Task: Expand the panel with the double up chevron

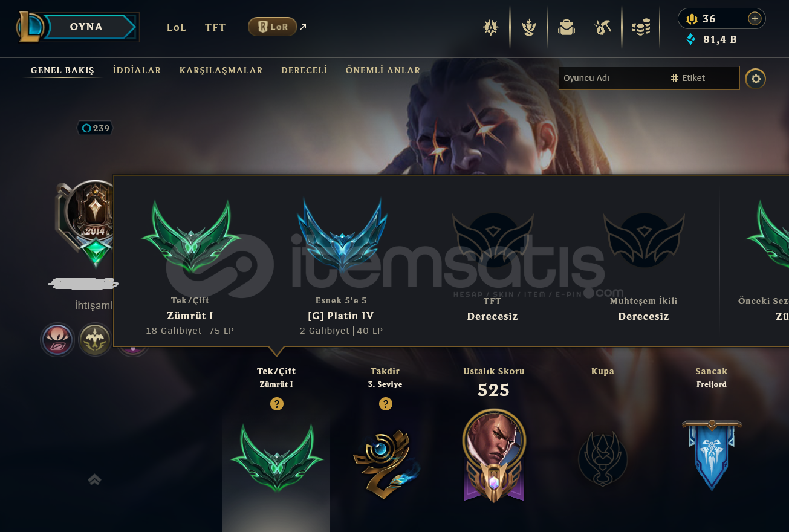Action: (94, 479)
